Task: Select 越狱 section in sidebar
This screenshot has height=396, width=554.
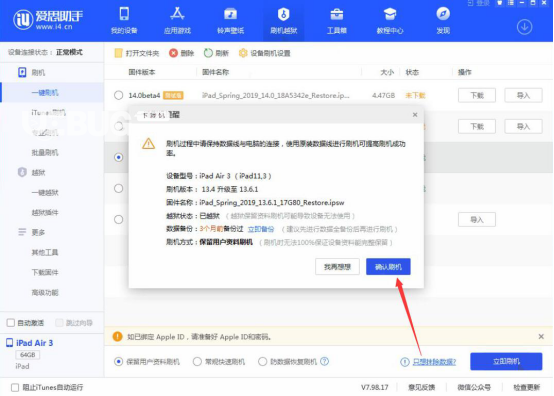Action: point(38,172)
